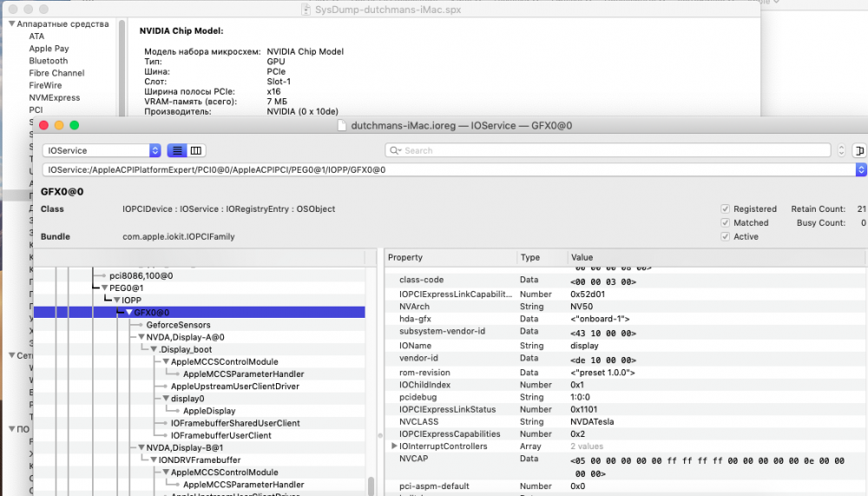Click the tree pane vertical scrollbar

pyautogui.click(x=371, y=486)
